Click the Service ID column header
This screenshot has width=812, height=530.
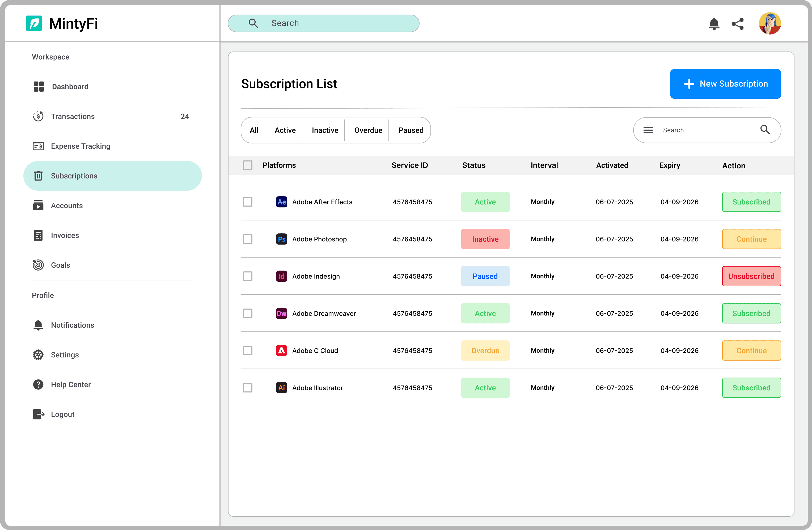(x=409, y=165)
